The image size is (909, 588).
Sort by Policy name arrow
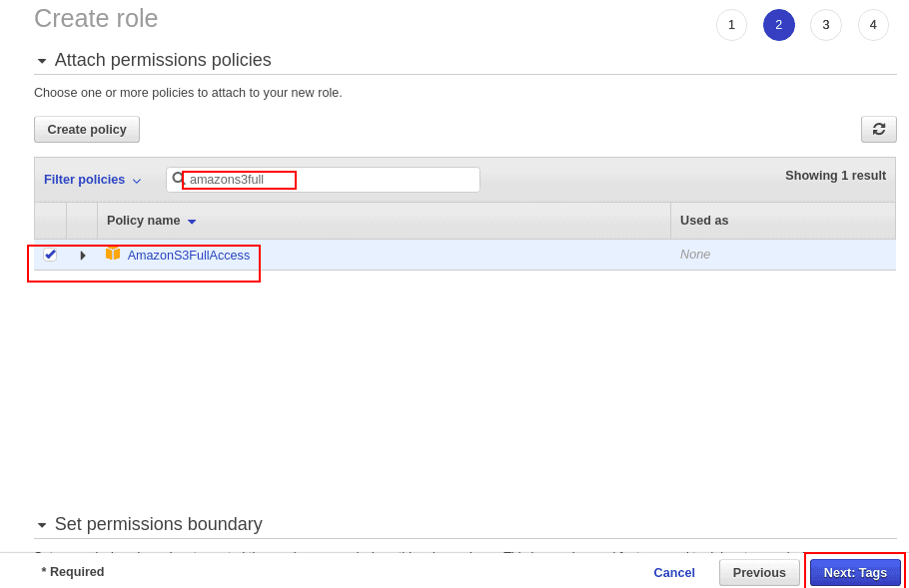(192, 222)
